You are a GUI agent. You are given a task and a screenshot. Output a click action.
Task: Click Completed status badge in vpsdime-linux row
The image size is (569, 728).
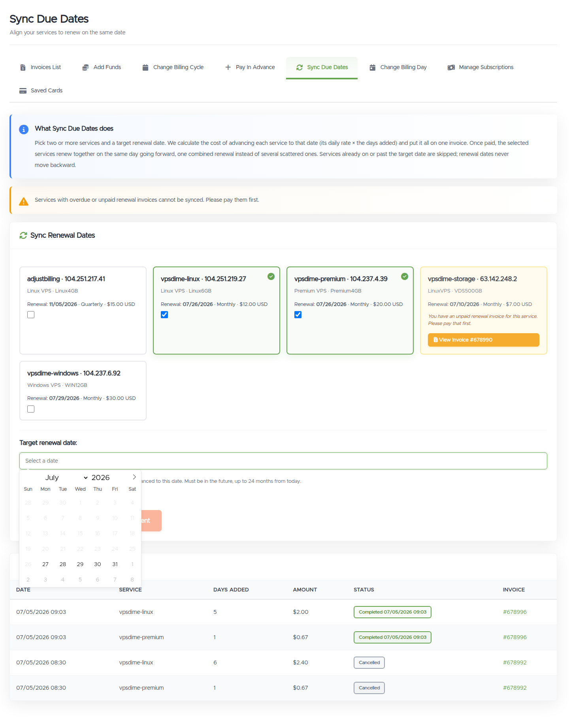point(392,612)
